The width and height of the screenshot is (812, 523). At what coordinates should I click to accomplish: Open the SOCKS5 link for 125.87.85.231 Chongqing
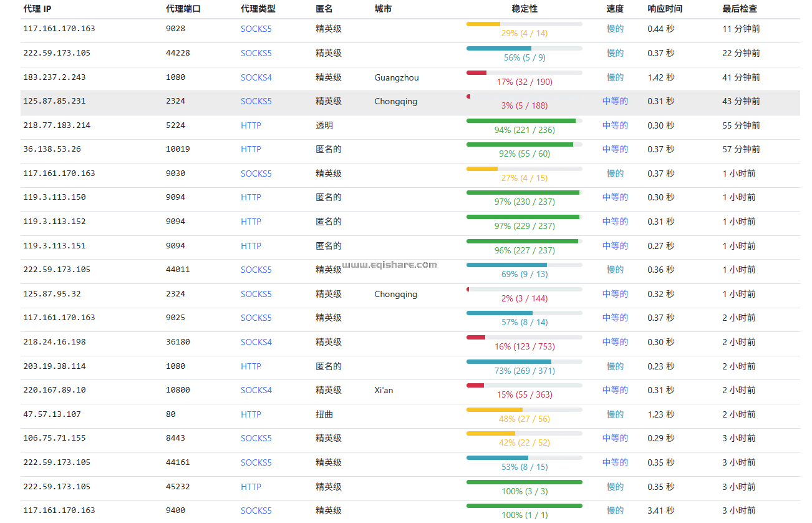[x=256, y=101]
